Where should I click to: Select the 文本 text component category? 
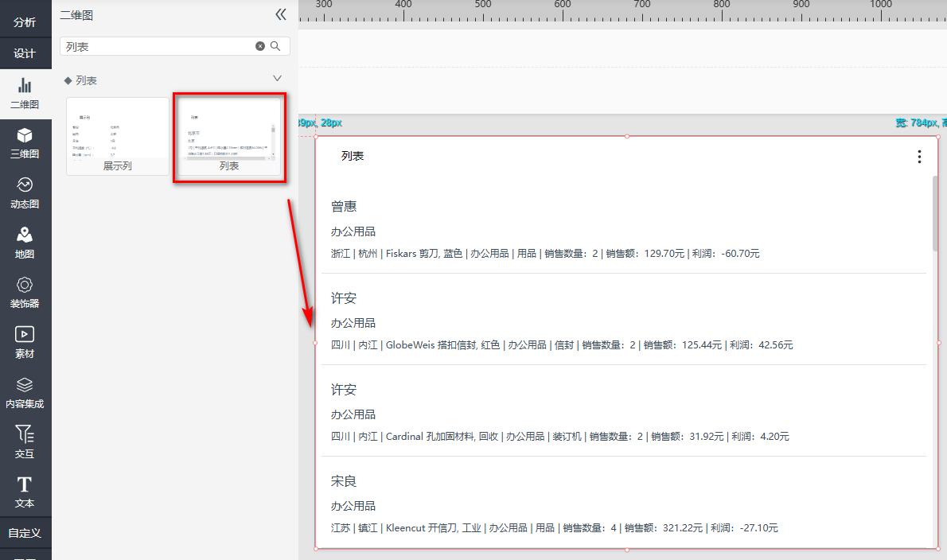(25, 492)
